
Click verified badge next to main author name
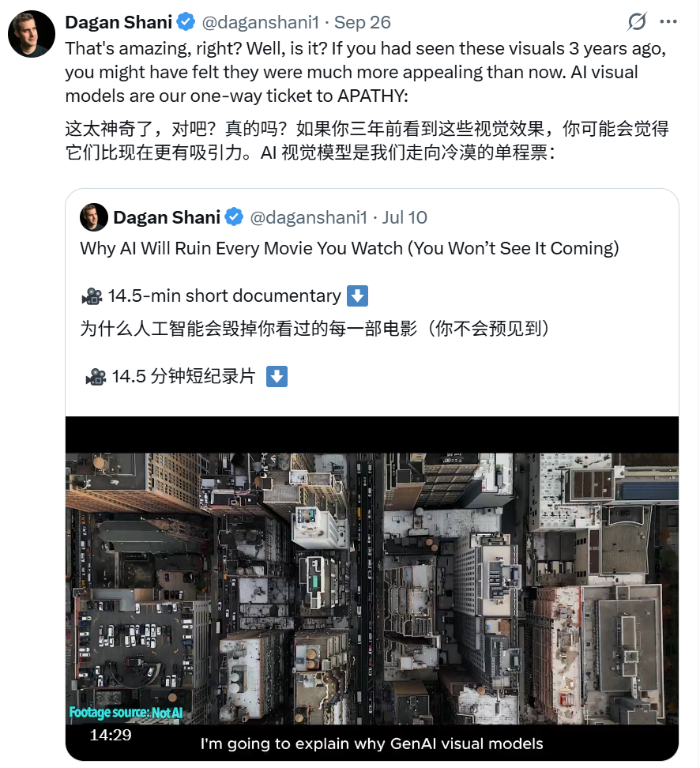click(x=186, y=22)
